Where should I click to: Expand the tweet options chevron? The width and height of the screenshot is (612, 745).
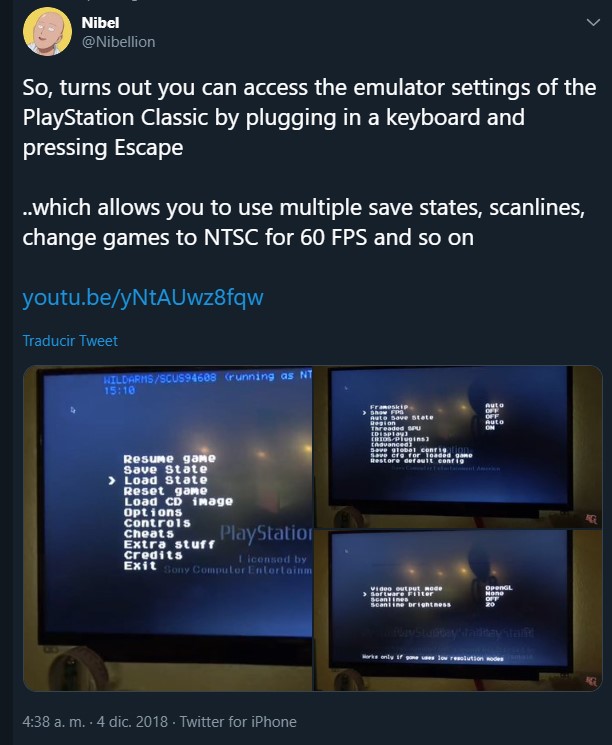tap(593, 22)
